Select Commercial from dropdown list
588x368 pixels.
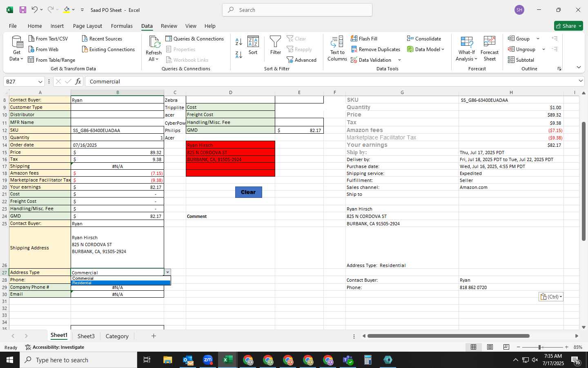click(x=121, y=278)
